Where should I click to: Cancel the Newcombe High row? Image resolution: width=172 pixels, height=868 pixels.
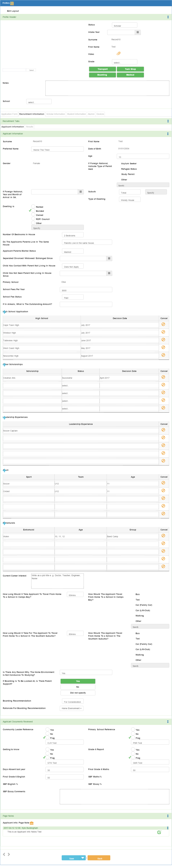point(163,355)
